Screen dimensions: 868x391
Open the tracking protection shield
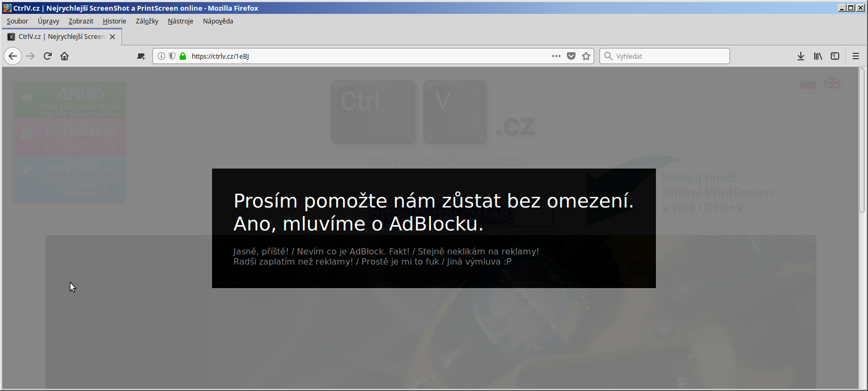[x=172, y=56]
